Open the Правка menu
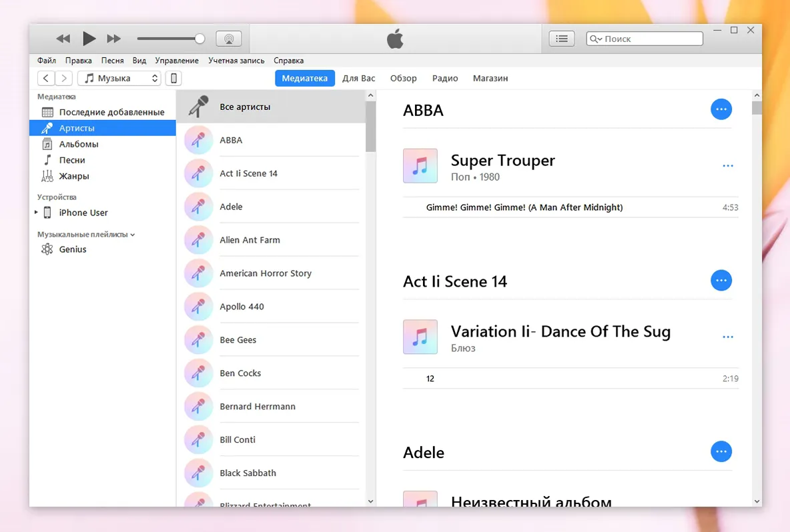This screenshot has width=790, height=532. point(78,61)
